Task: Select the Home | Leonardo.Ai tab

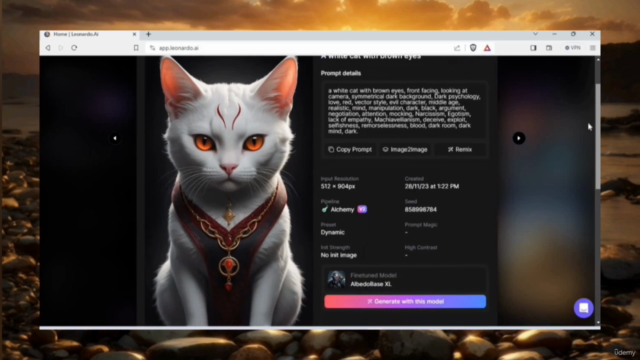Action: point(90,34)
